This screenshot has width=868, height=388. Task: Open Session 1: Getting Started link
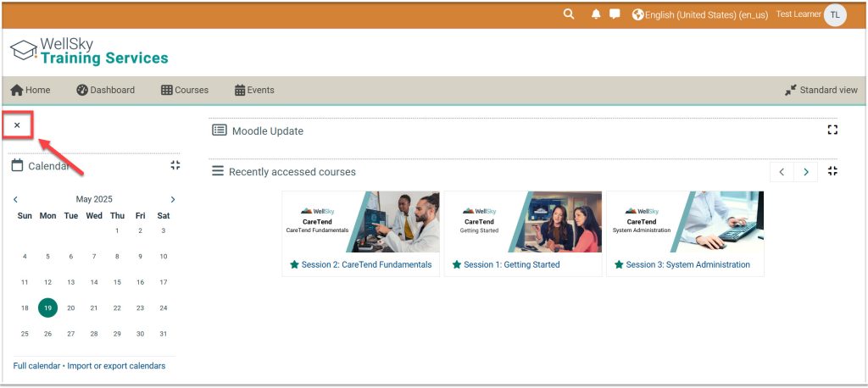tap(511, 264)
